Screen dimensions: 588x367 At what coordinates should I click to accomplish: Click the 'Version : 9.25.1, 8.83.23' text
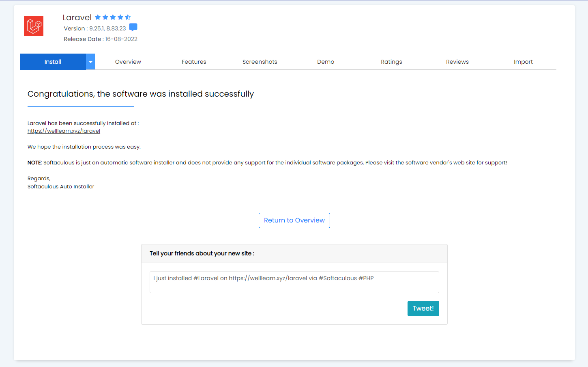pos(95,28)
